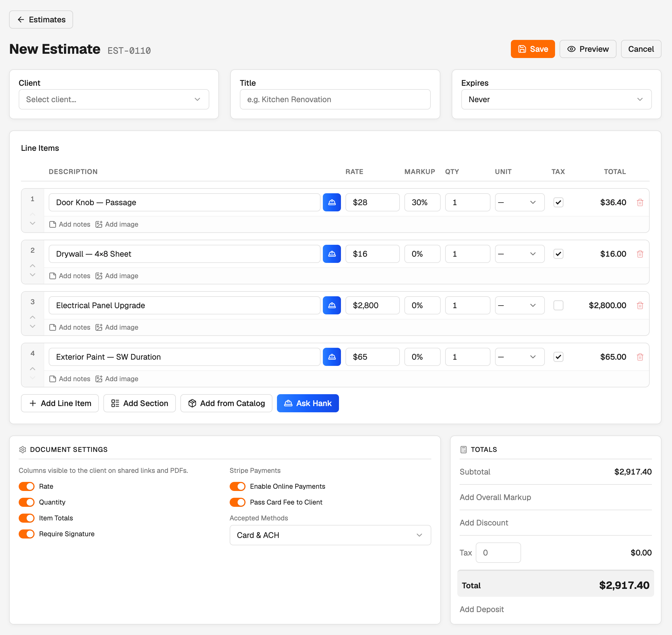Add image to Electrical Panel Upgrade item
672x635 pixels.
point(117,327)
